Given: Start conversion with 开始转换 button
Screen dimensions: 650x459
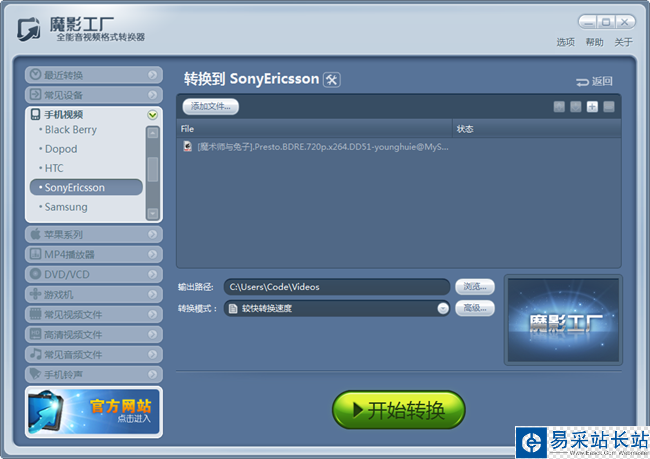Looking at the screenshot, I should [x=399, y=410].
